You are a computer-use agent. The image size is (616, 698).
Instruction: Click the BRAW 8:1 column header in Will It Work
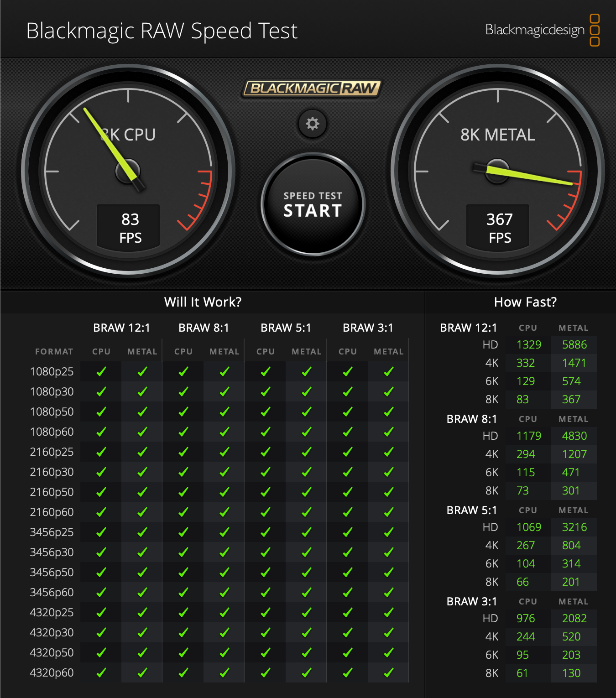click(204, 328)
